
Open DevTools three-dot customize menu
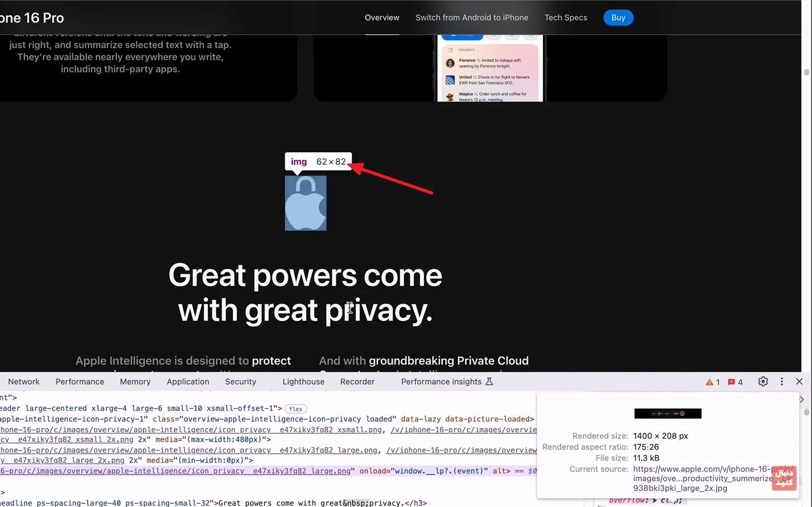pos(782,382)
